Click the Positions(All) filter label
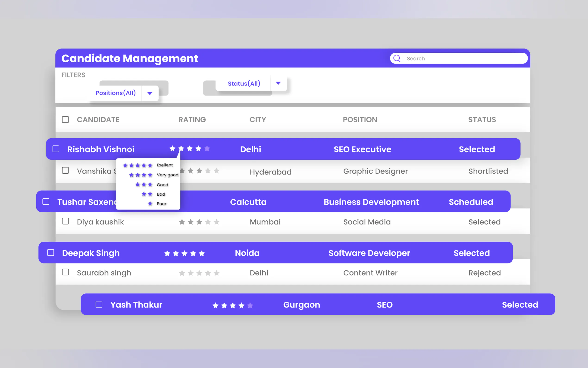 tap(116, 93)
